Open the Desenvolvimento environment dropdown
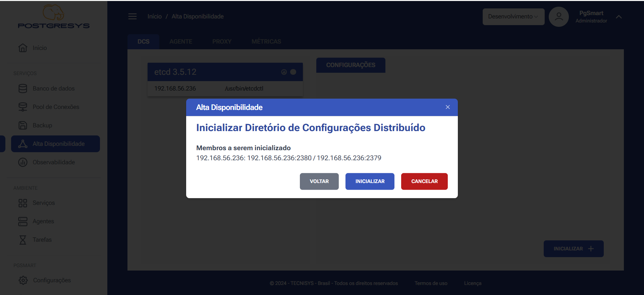Screen dimensions: 644x295 pyautogui.click(x=514, y=16)
